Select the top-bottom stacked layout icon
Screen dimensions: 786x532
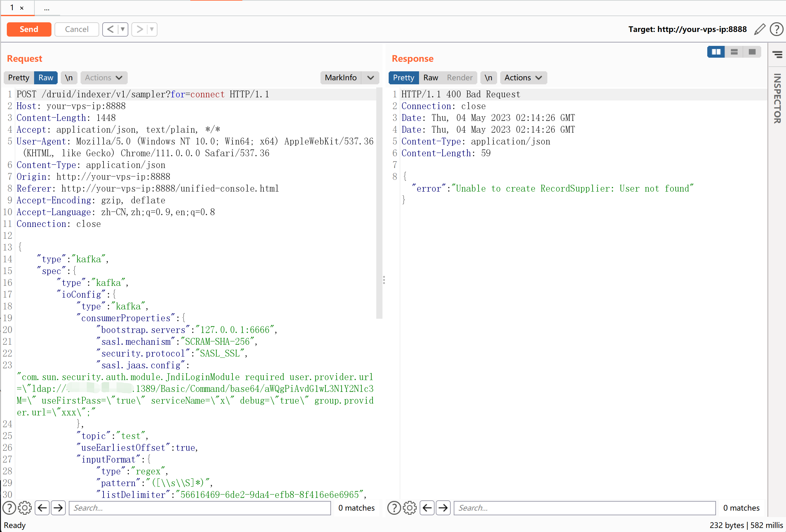pos(734,52)
